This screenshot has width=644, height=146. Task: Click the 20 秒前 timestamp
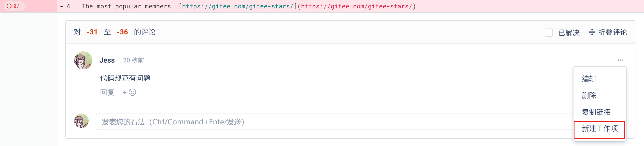(x=133, y=60)
